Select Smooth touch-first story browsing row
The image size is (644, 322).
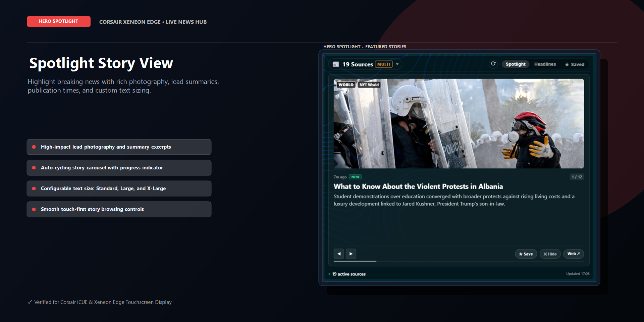pos(119,209)
